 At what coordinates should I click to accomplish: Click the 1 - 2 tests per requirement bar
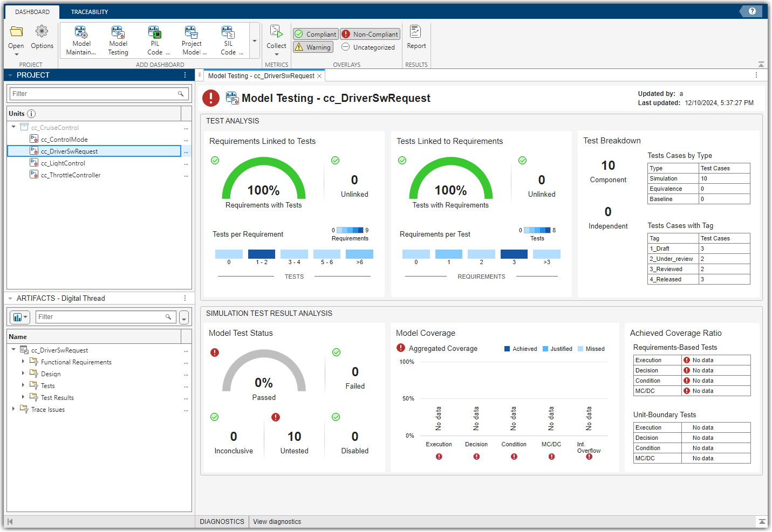coord(262,254)
